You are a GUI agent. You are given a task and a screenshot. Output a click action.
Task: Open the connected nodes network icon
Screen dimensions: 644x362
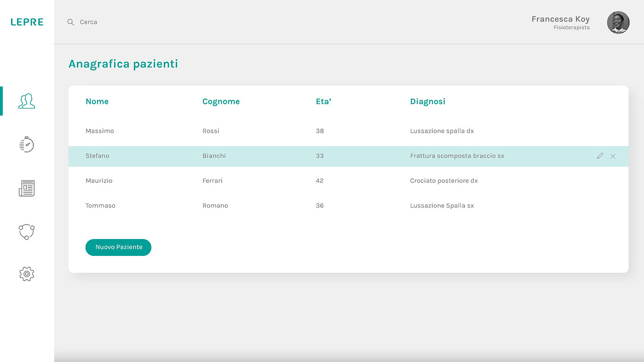(27, 232)
